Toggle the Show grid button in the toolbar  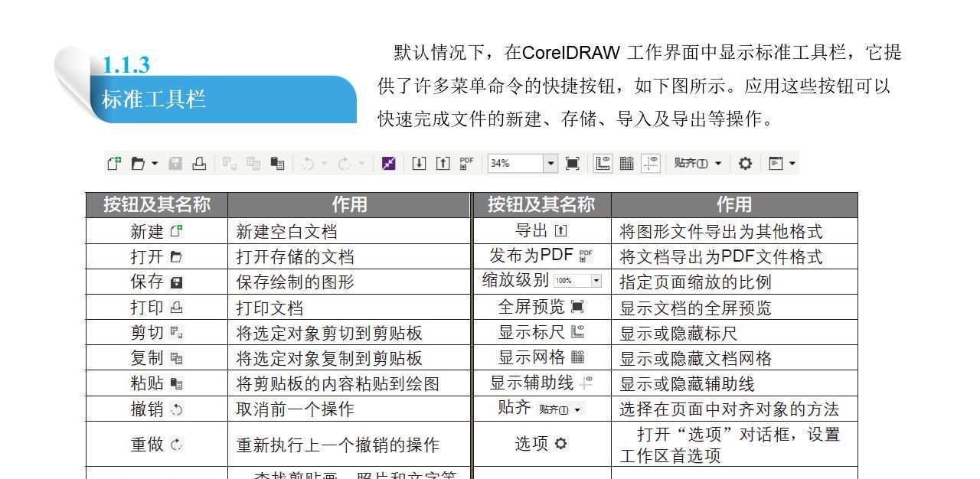click(627, 163)
